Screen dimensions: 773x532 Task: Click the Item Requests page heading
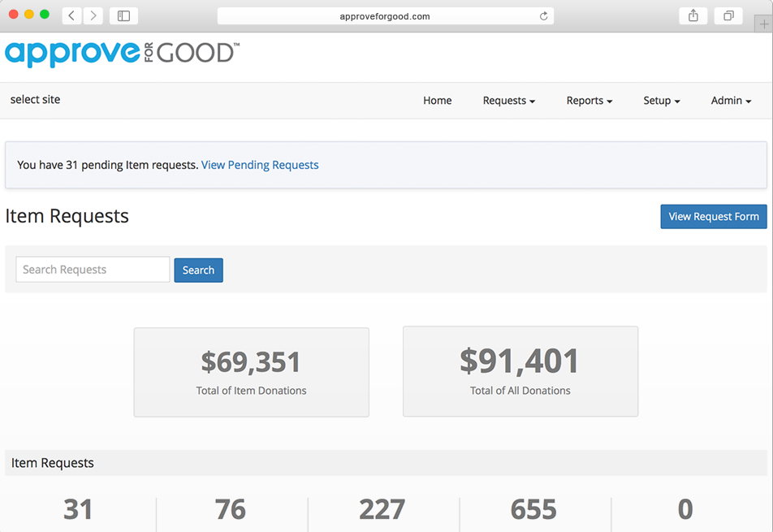(67, 216)
